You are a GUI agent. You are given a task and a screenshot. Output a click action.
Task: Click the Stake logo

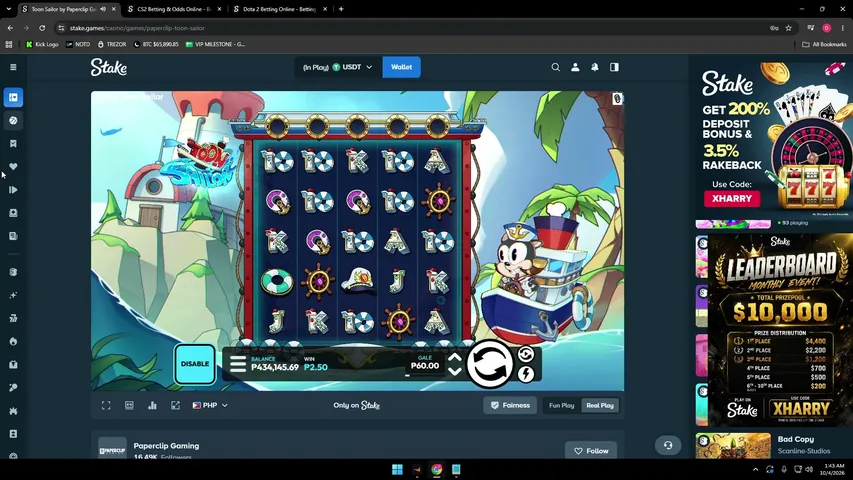(109, 67)
